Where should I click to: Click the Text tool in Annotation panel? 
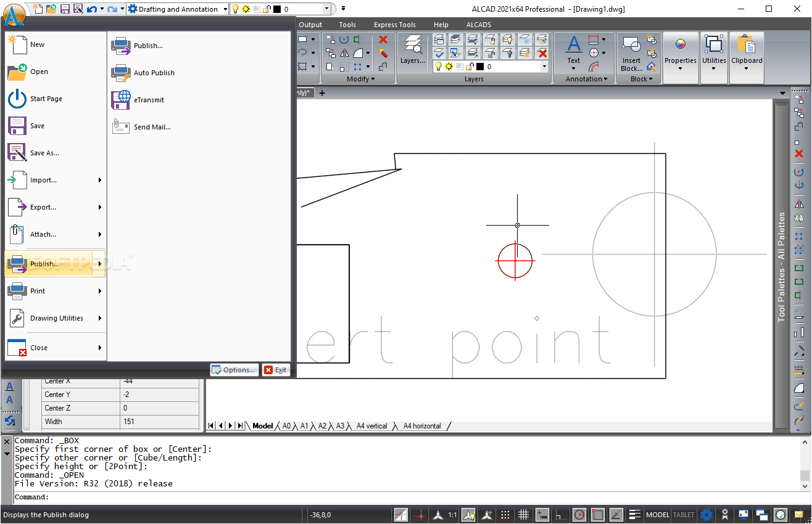click(x=574, y=50)
